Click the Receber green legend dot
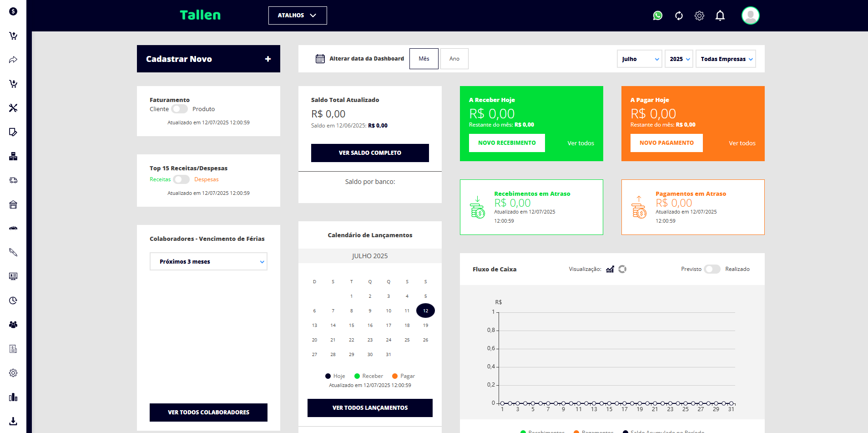Viewport: 868px width, 433px height. pos(357,376)
